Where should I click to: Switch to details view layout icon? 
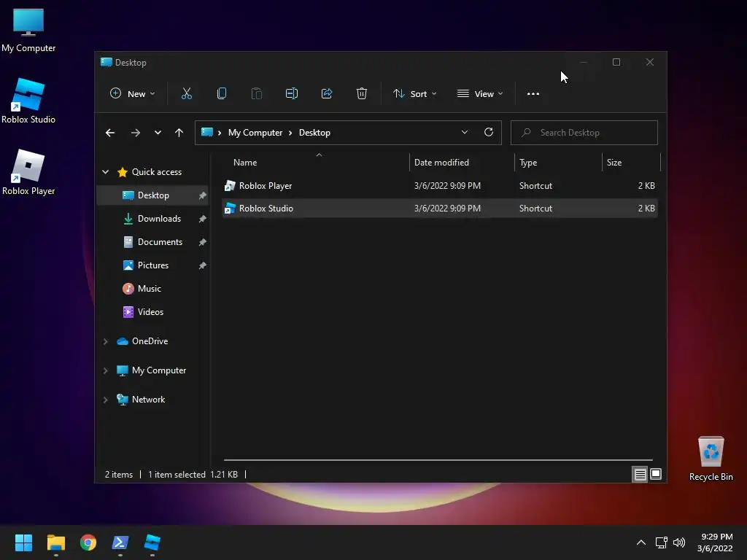click(640, 474)
